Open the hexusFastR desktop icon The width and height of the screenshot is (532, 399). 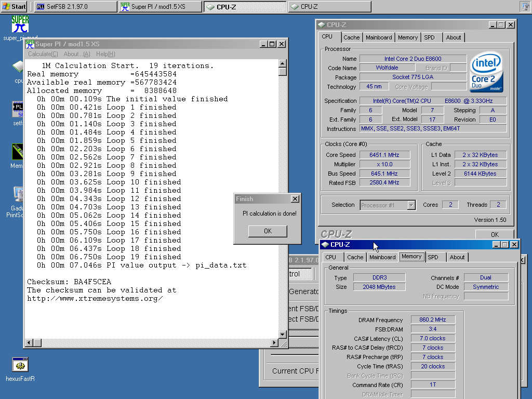coord(20,365)
